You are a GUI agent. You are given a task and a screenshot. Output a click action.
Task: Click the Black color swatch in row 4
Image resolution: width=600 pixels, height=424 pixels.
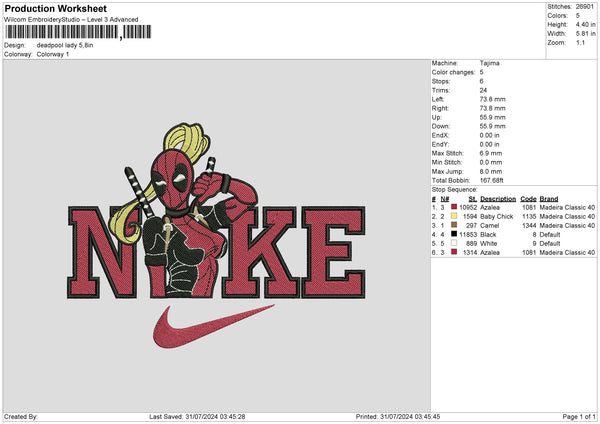(x=454, y=234)
